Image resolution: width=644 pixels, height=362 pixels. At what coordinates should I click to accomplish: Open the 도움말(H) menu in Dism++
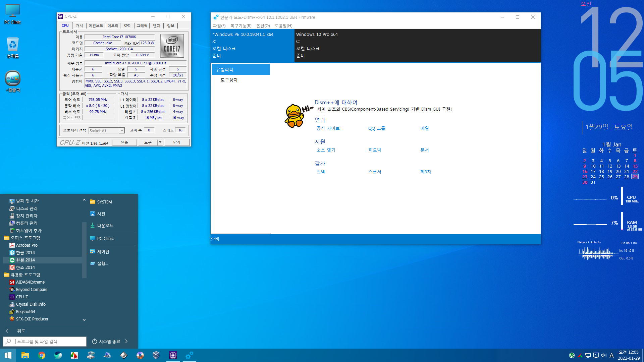coord(283,26)
